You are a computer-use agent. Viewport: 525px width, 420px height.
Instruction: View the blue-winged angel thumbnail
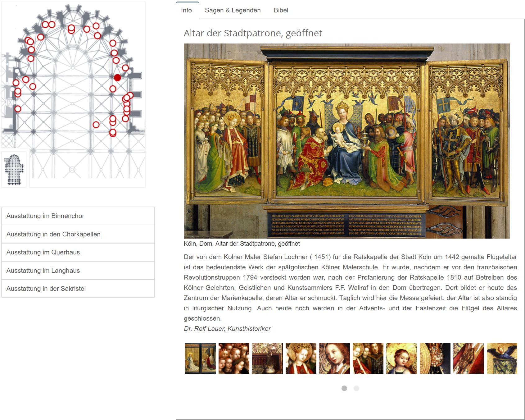(502, 358)
